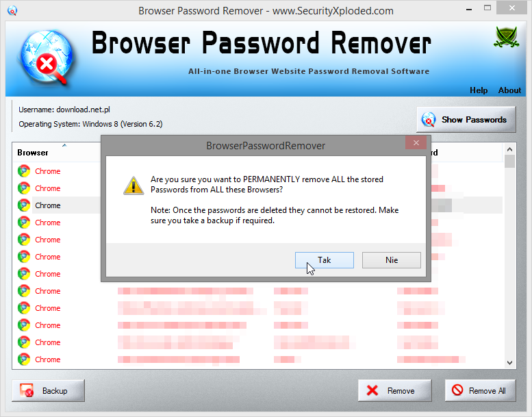Click app icon in title bar
532x417 pixels.
[12, 10]
